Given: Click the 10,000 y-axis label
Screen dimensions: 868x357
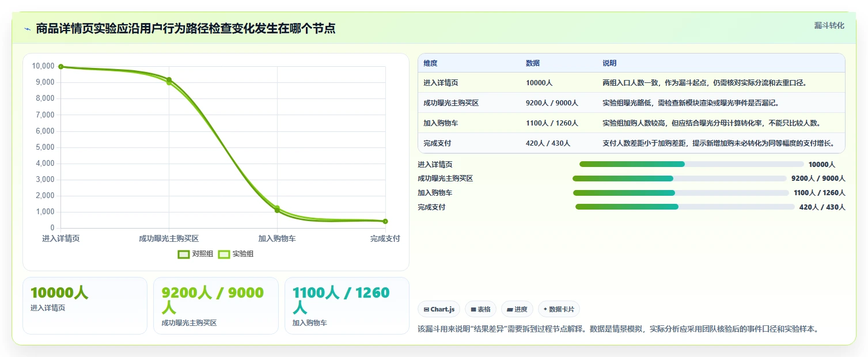Looking at the screenshot, I should click(x=43, y=66).
